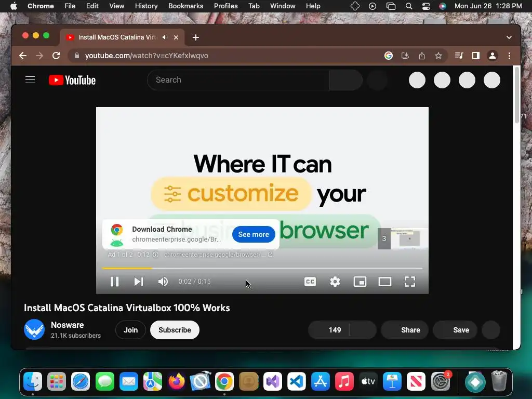The width and height of the screenshot is (532, 399).
Task: Toggle Chrome side panel
Action: point(476,56)
